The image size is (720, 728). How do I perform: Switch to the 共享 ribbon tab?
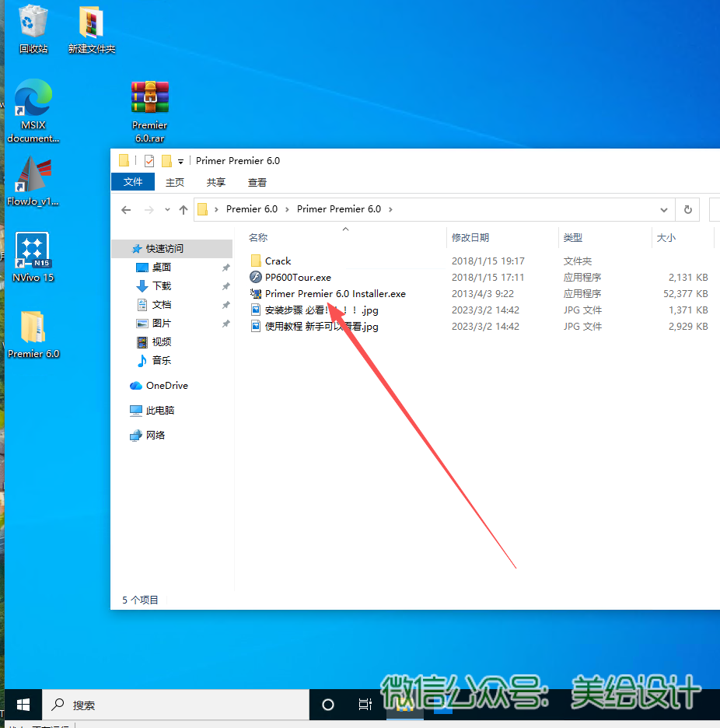216,182
